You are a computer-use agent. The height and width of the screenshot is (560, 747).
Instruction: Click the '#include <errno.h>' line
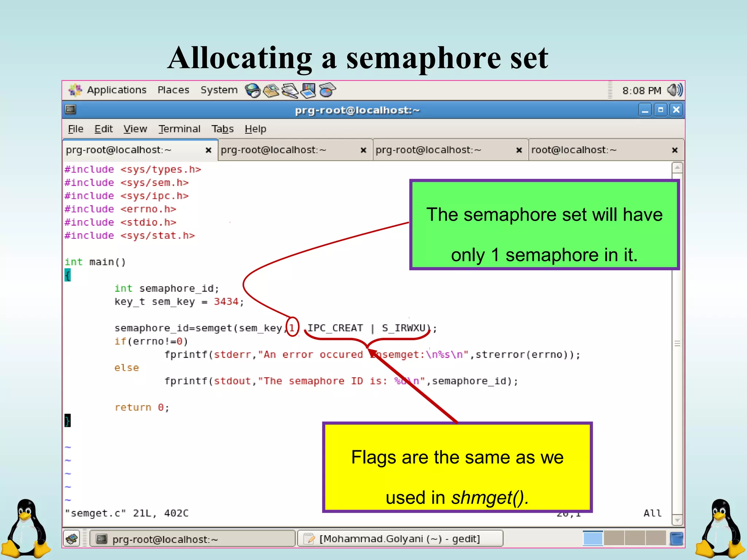(x=120, y=209)
